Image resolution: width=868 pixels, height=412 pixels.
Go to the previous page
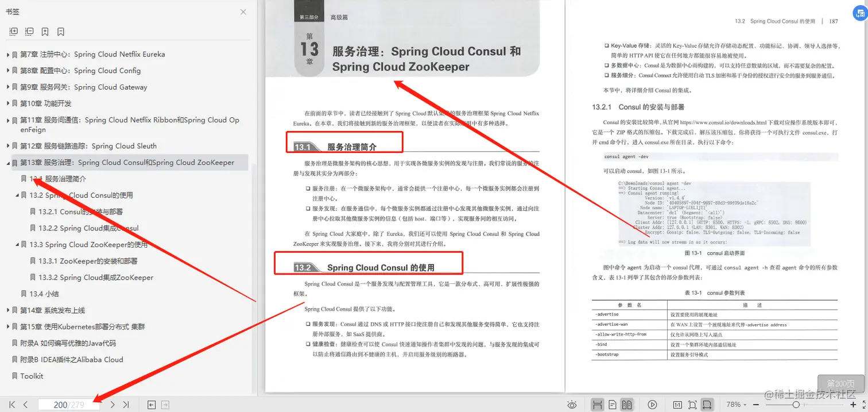tap(25, 405)
